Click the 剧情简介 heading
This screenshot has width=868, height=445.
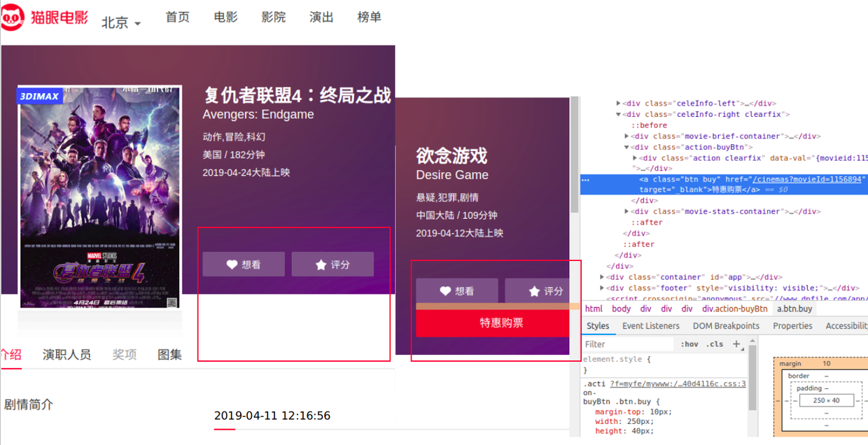point(28,404)
